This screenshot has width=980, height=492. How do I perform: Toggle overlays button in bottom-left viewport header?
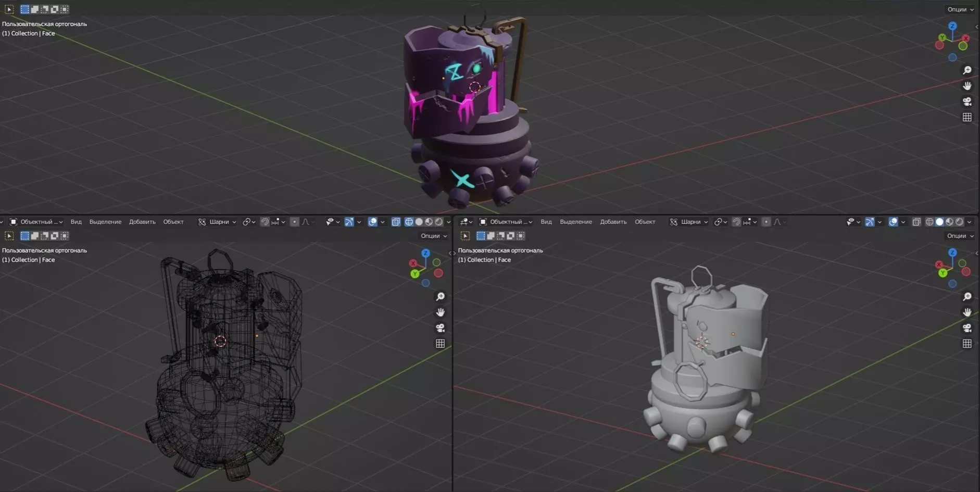tap(373, 222)
